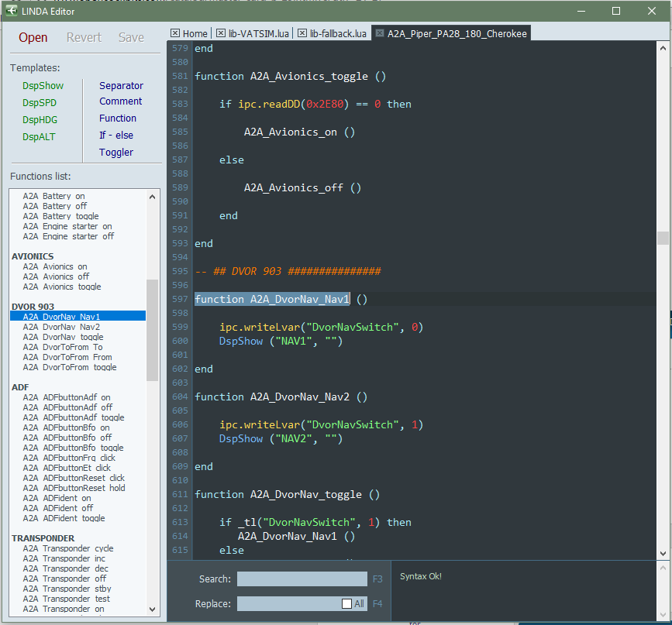Close the A2A_Piper_PA28_180_Cherokee tab X icon
The width and height of the screenshot is (672, 625).
coord(379,33)
